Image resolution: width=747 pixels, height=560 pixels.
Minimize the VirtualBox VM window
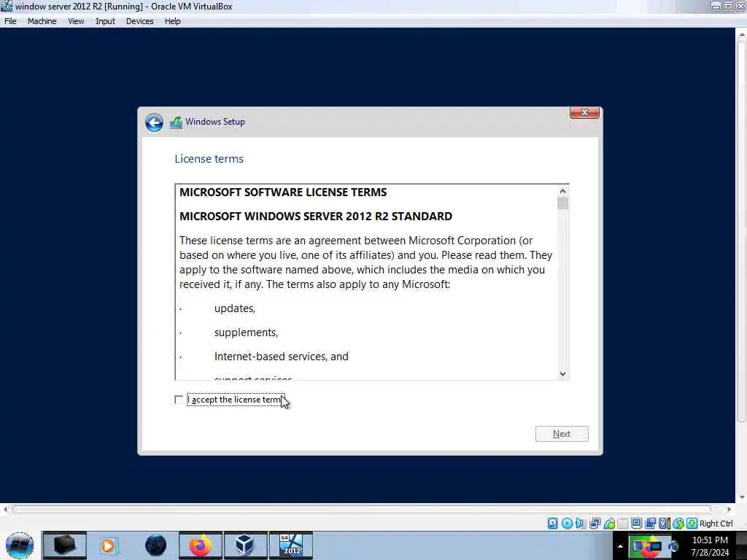[716, 6]
